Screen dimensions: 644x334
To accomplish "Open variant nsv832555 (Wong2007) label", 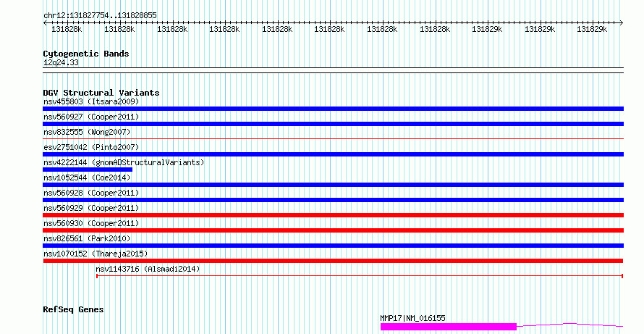I will coord(87,132).
